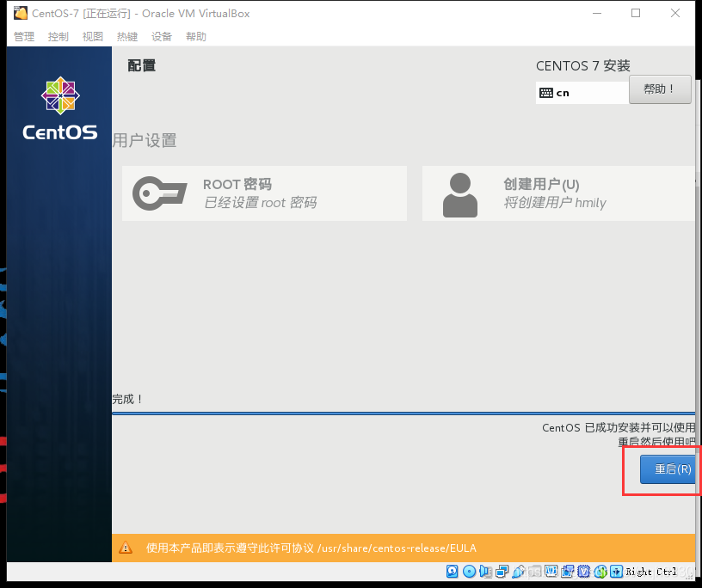This screenshot has width=702, height=588.
Task: Click the EULA license notice text
Action: 311,548
